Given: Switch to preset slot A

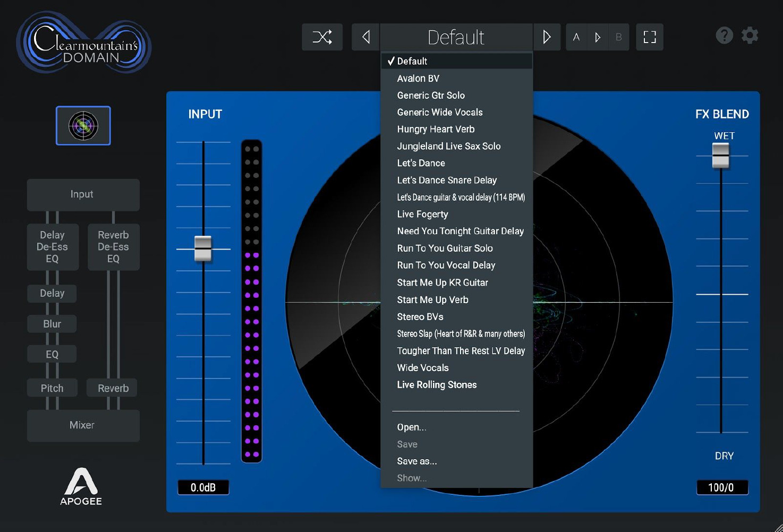Looking at the screenshot, I should click(576, 37).
